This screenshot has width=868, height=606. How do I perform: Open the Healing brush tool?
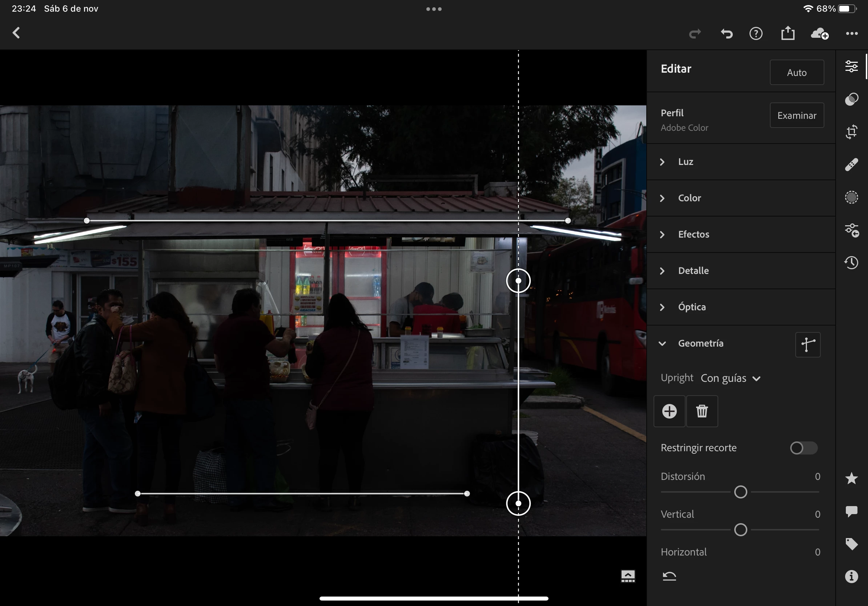[851, 165]
